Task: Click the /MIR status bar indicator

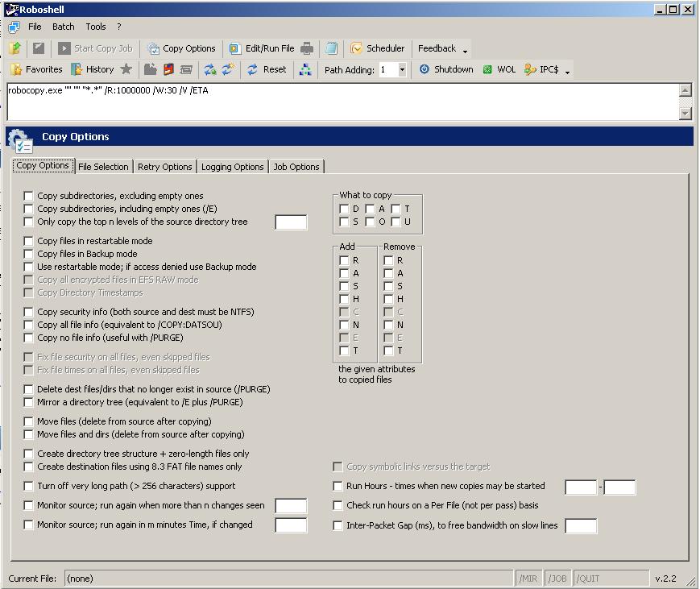Action: 528,579
